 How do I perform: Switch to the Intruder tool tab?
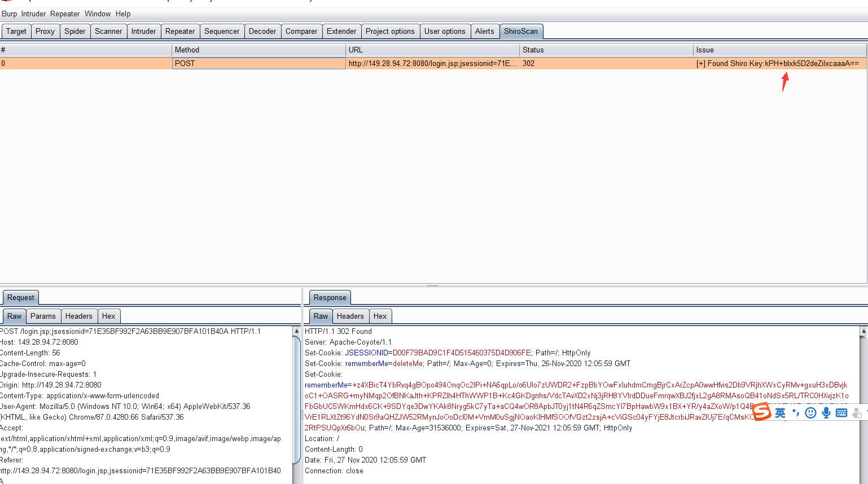click(x=144, y=31)
